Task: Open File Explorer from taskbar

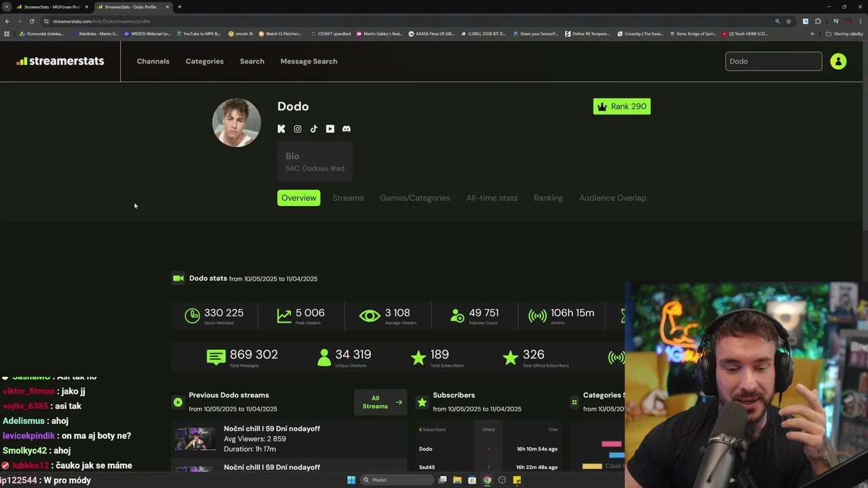Action: pyautogui.click(x=457, y=480)
